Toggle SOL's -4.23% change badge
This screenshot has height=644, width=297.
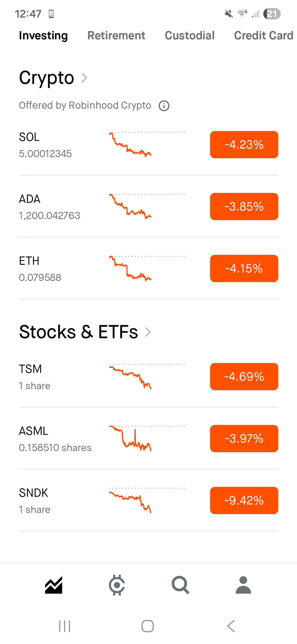coord(244,145)
